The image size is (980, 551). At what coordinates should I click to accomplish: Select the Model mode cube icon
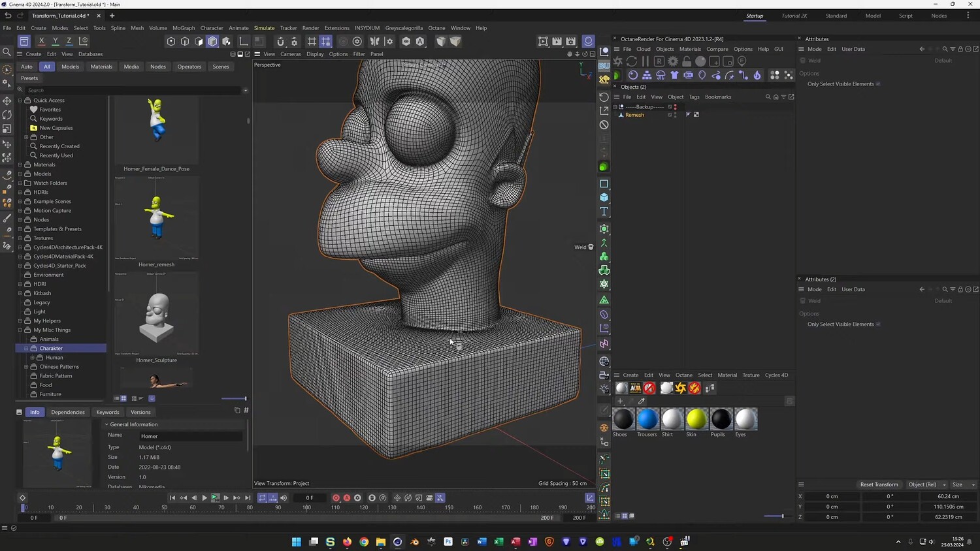[x=212, y=41]
